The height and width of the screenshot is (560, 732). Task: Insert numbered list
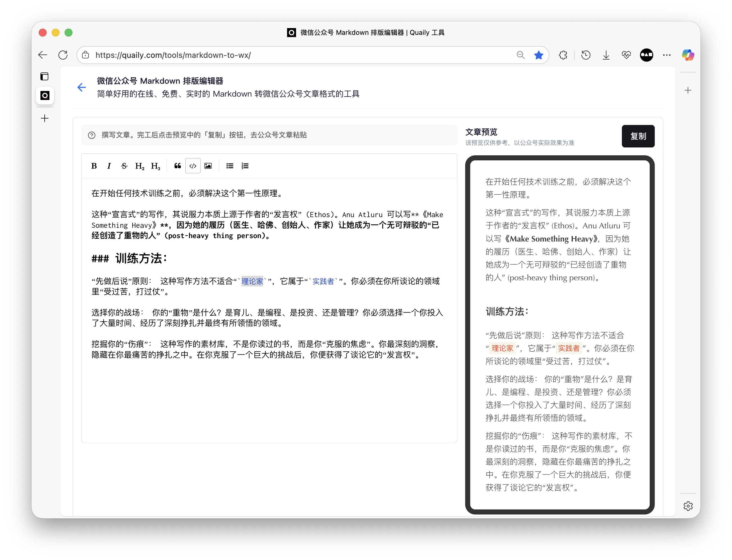click(245, 166)
